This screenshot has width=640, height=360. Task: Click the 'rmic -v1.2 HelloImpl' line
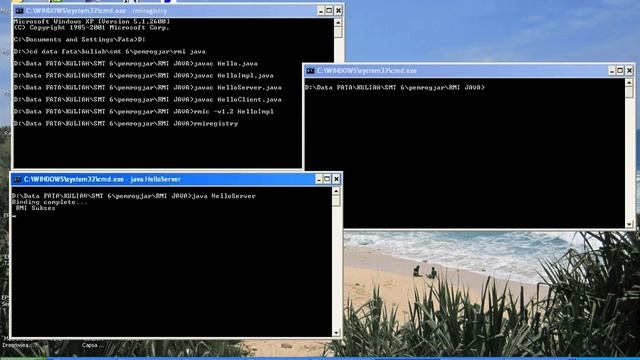(143, 111)
